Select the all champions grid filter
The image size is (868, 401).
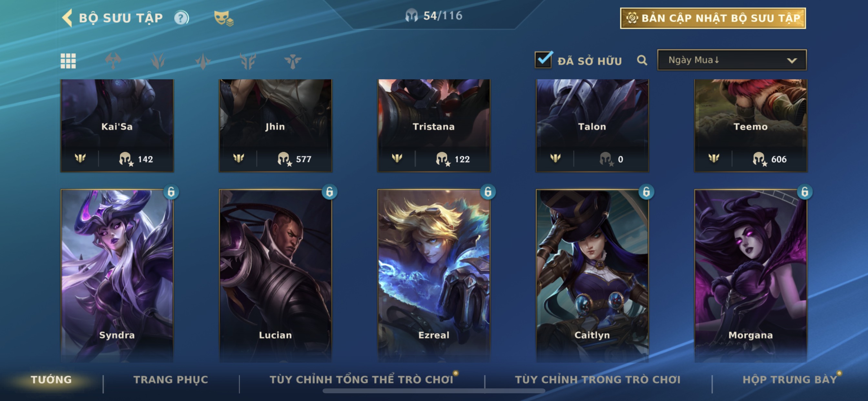[x=68, y=61]
